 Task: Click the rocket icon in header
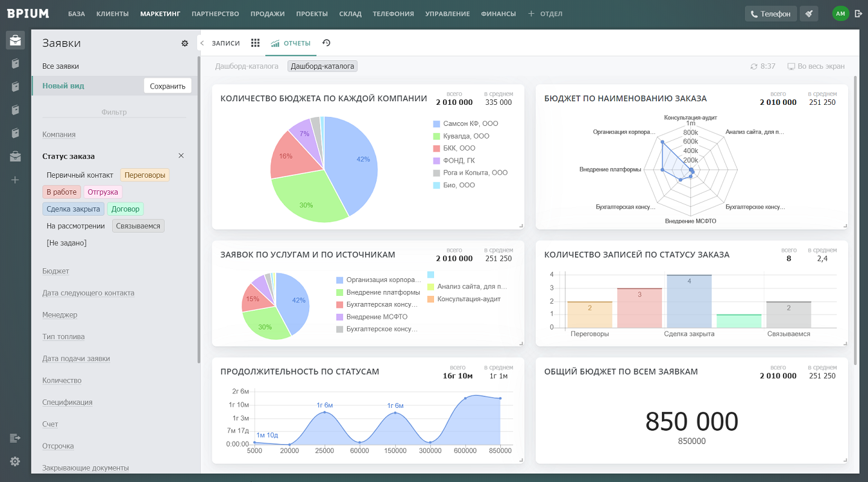tap(809, 13)
